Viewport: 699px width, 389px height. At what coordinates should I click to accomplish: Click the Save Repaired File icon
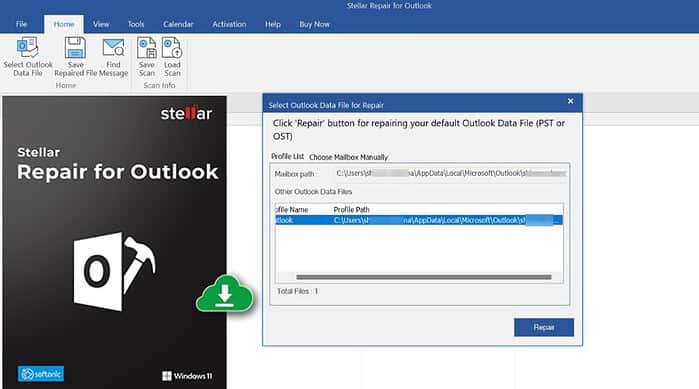tap(75, 48)
